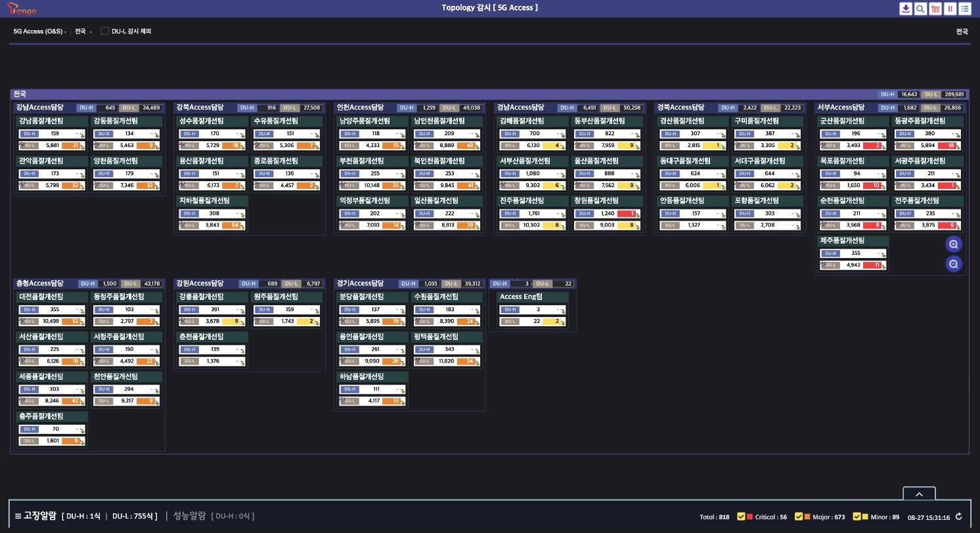This screenshot has width=980, height=533.
Task: Click the Tango logo
Action: pyautogui.click(x=23, y=9)
